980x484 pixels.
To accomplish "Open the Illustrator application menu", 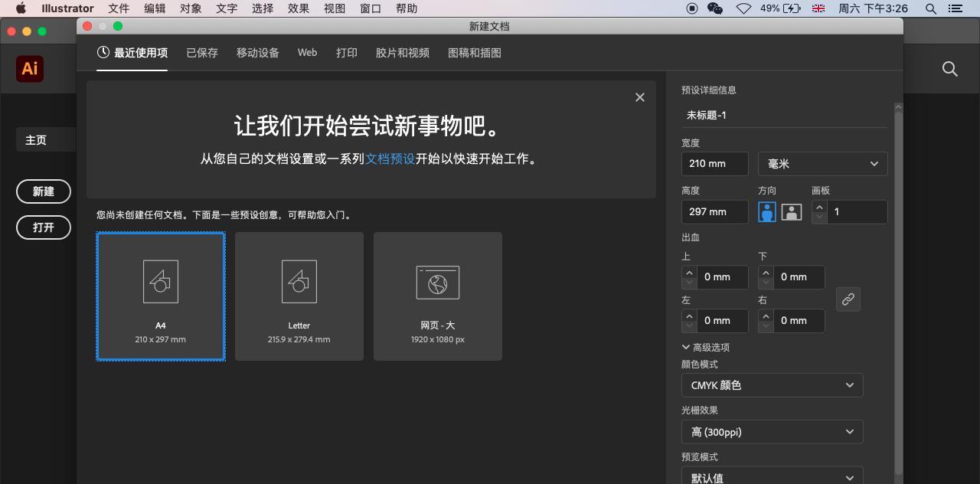I will pos(67,8).
